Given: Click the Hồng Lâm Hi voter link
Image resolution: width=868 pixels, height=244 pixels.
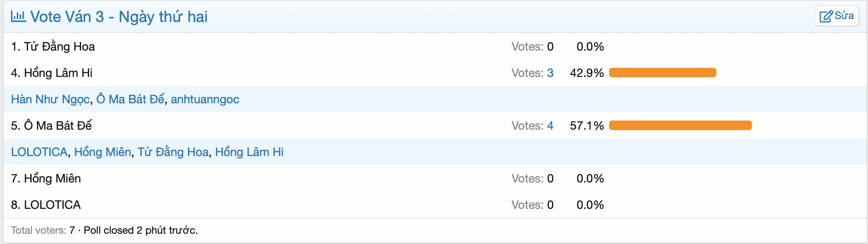Looking at the screenshot, I should [249, 152].
